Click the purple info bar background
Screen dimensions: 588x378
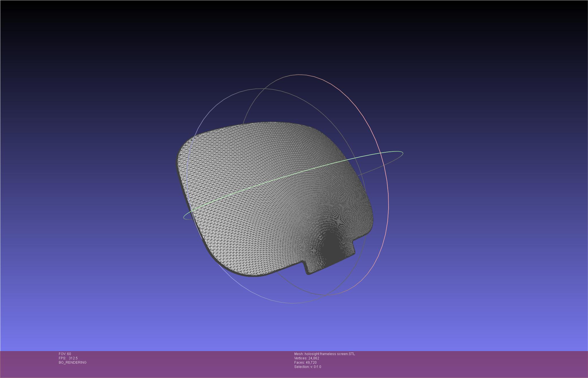coord(458,364)
